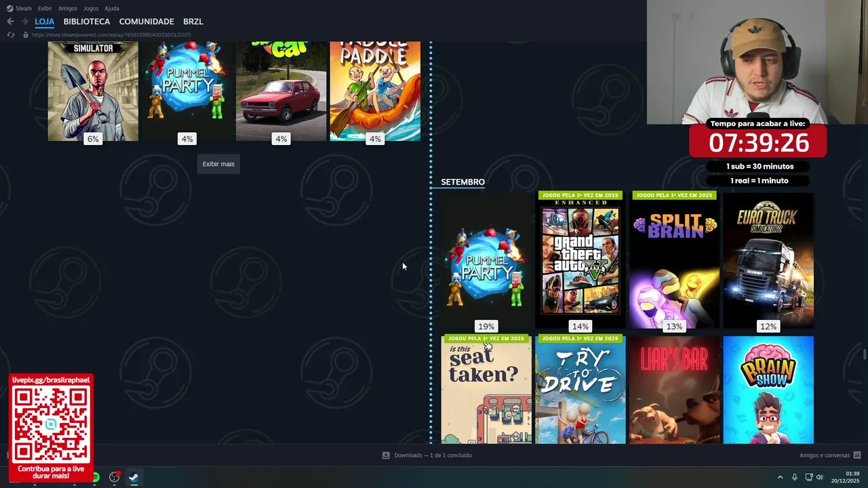The image size is (868, 488).
Task: Open the Euro Truck Simulator 2 cover
Action: [x=768, y=262]
